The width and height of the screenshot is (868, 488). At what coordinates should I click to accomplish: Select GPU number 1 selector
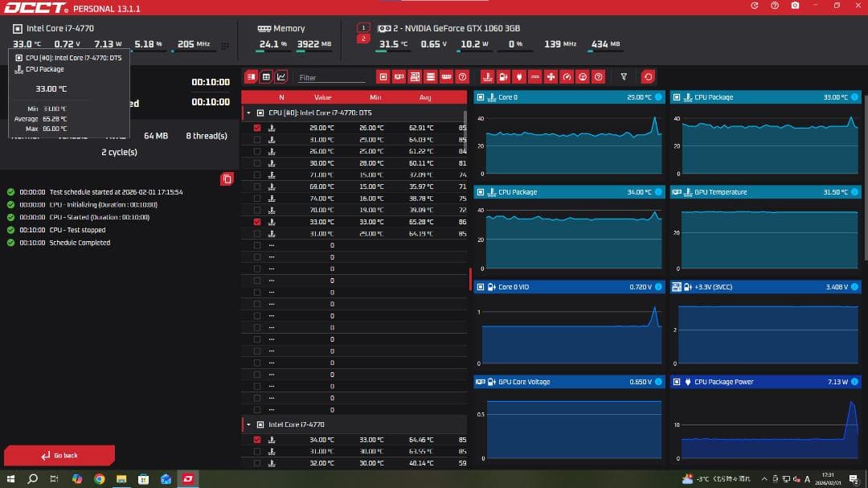[363, 27]
